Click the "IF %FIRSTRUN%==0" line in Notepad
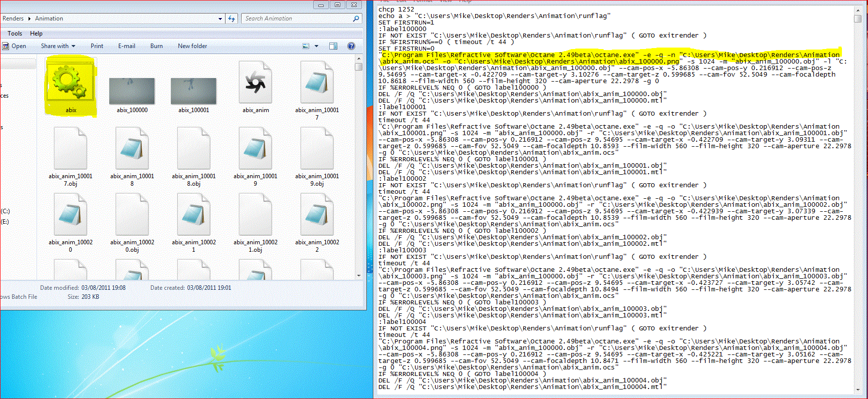The image size is (868, 399). [x=446, y=42]
